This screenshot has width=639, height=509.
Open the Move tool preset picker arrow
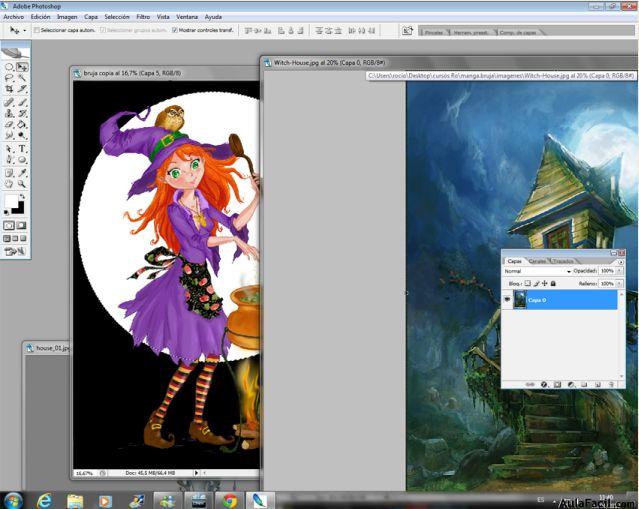point(24,31)
